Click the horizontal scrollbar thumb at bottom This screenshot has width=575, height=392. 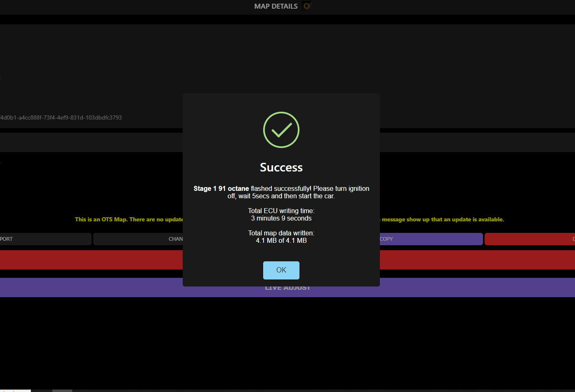click(62, 390)
